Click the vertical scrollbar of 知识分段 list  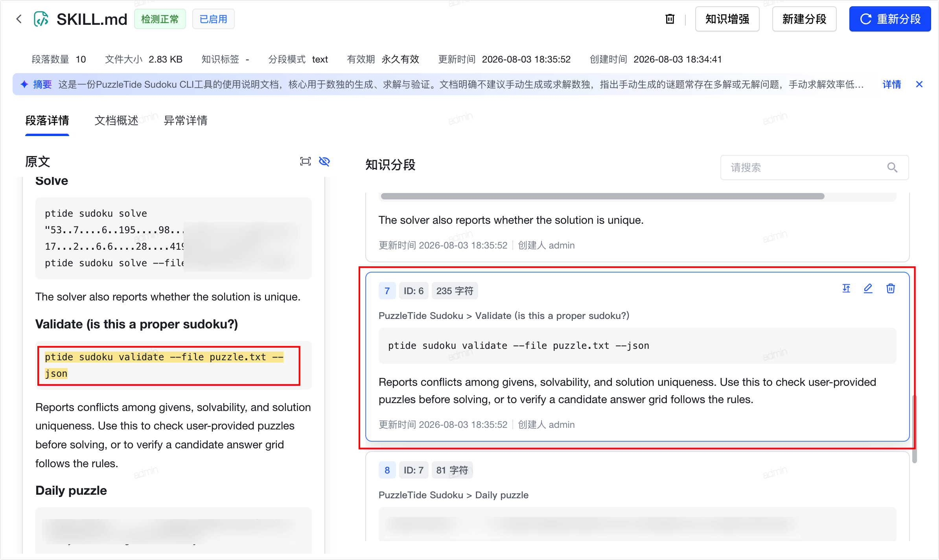915,429
